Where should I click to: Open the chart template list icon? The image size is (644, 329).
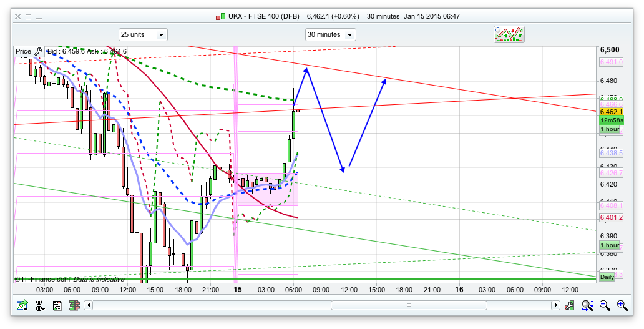point(57,305)
